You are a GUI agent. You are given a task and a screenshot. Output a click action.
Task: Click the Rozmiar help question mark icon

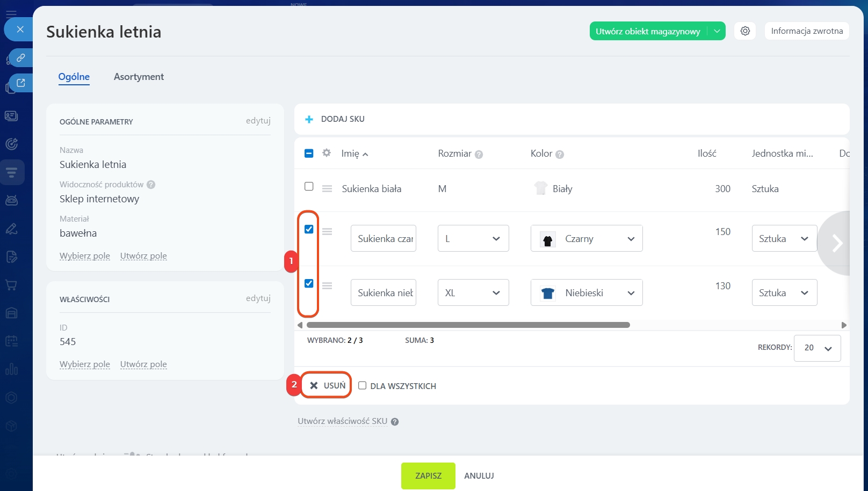click(x=479, y=155)
